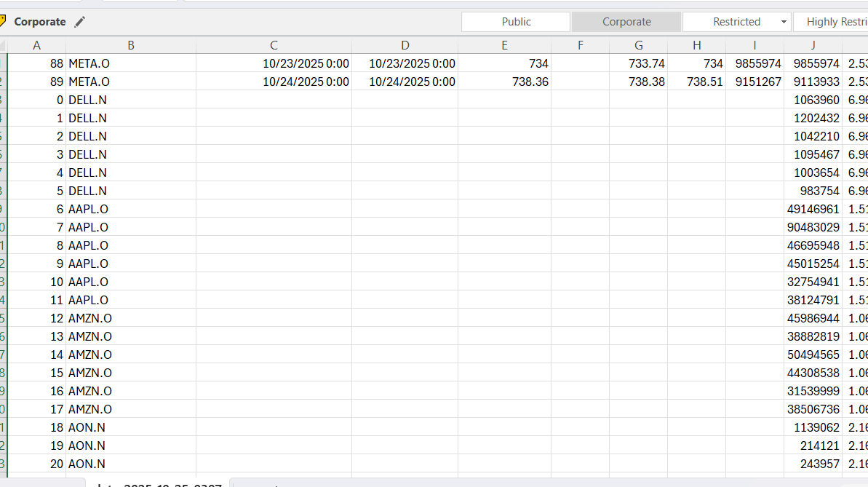Select column B header
The height and width of the screenshot is (487, 868).
tap(131, 45)
